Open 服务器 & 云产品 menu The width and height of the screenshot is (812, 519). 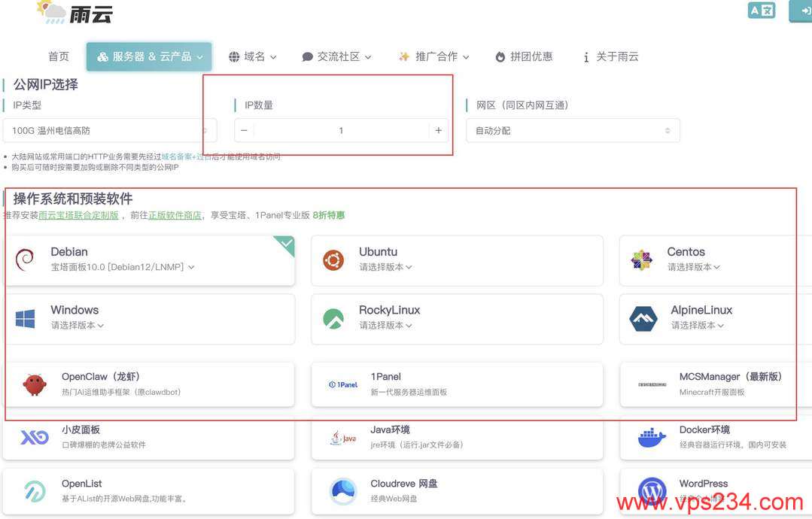pyautogui.click(x=149, y=56)
